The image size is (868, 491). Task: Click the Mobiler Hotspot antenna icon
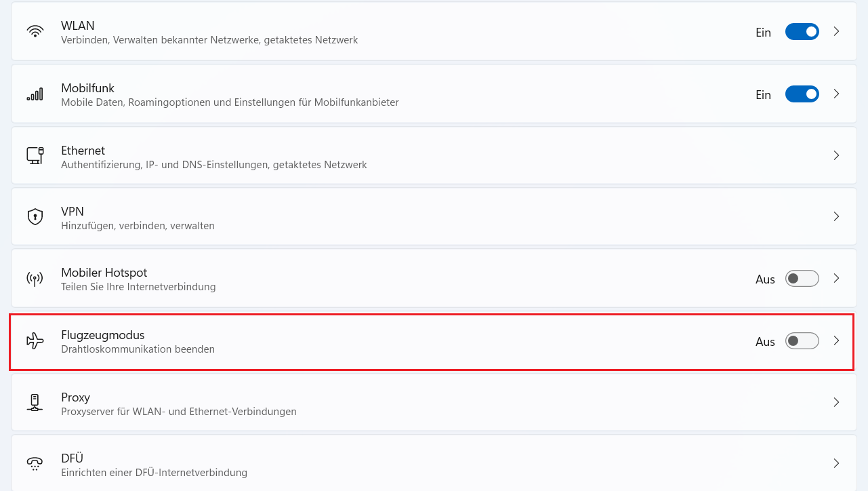(x=35, y=279)
